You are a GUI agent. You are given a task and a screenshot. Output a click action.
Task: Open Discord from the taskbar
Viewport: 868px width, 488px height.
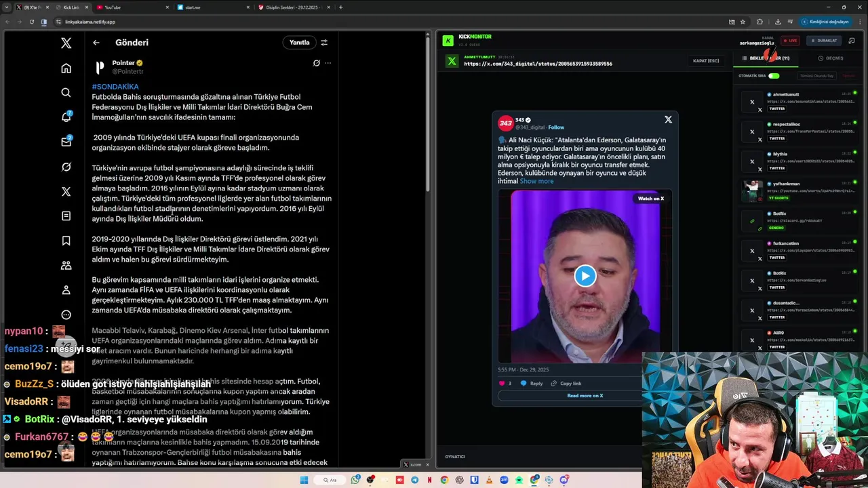(x=564, y=480)
